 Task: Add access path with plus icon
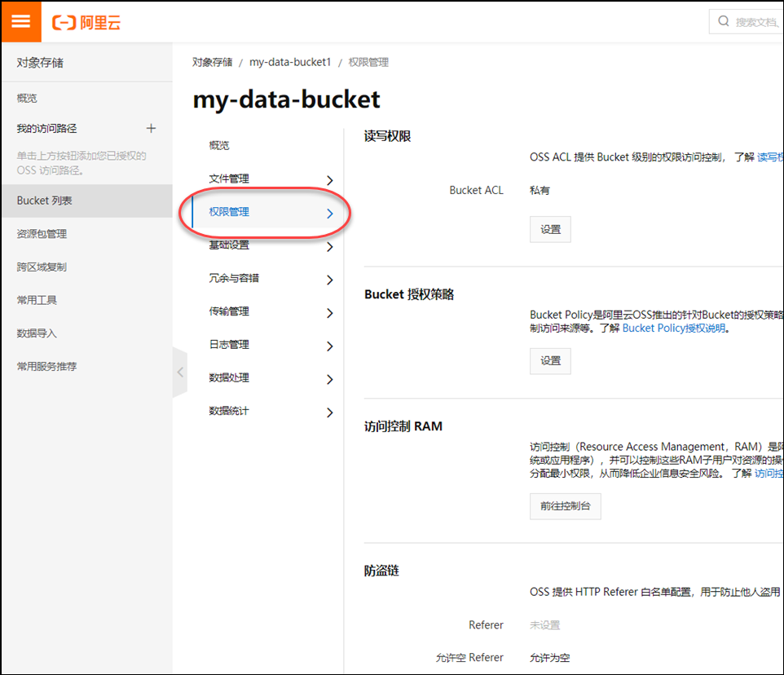coord(151,128)
